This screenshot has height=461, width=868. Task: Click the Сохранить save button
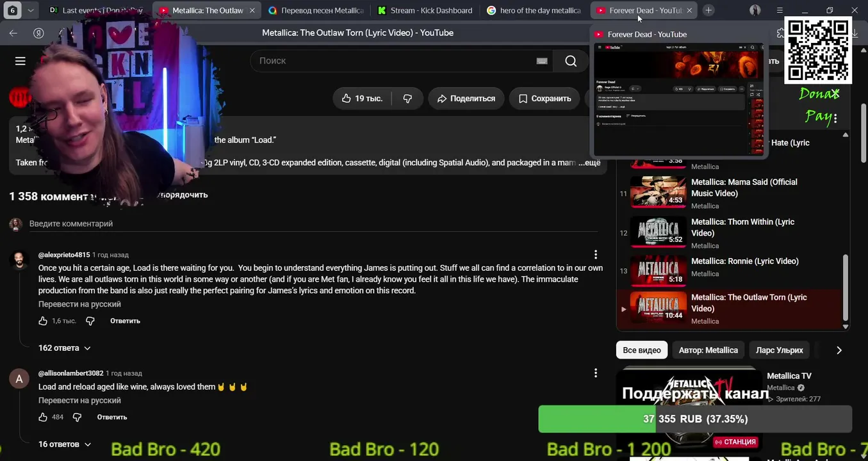pos(545,99)
